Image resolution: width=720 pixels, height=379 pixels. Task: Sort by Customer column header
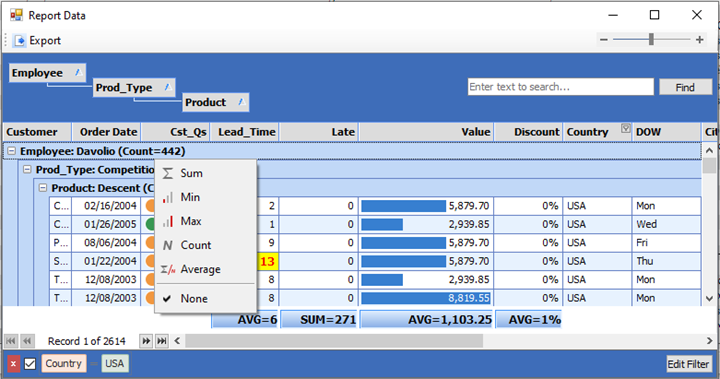pyautogui.click(x=37, y=132)
